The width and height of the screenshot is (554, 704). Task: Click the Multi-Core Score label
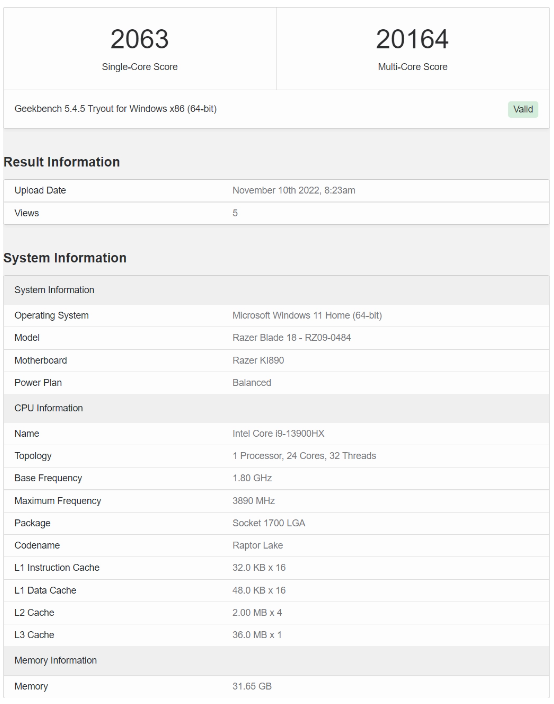[x=413, y=67]
